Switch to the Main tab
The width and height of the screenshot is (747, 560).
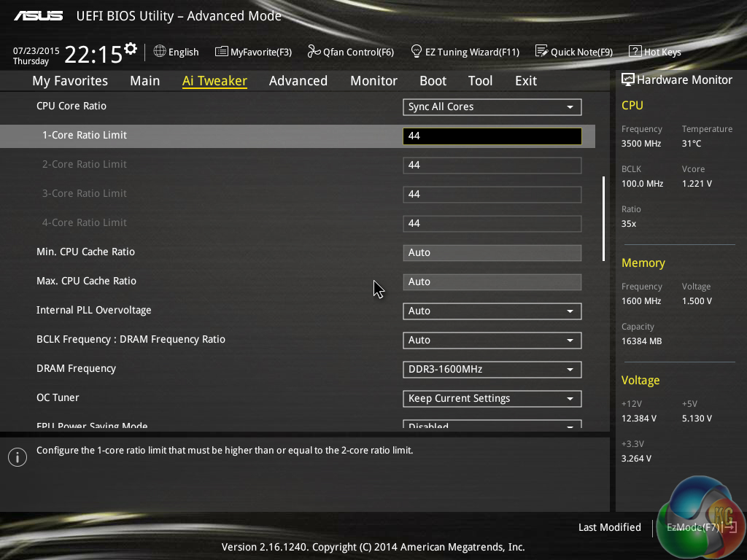tap(145, 81)
